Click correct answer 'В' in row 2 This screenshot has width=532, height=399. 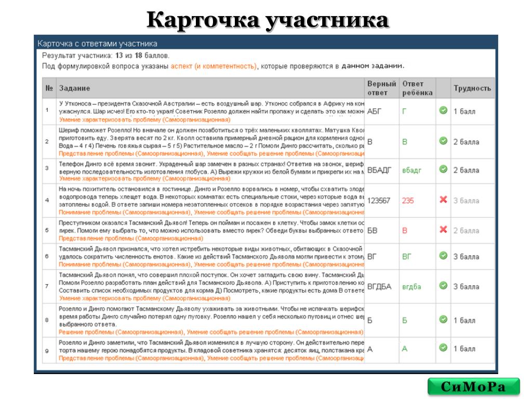pyautogui.click(x=370, y=142)
